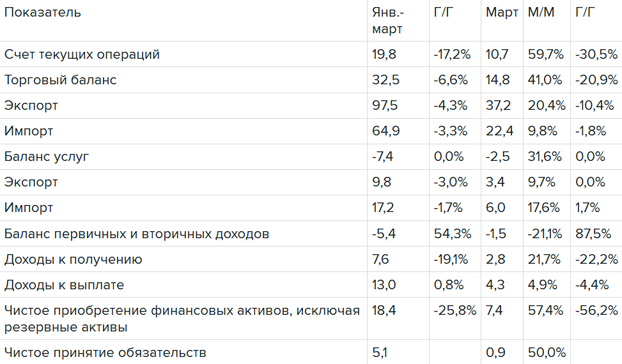Click the 50,0% cell in the last row
Image resolution: width=622 pixels, height=364 pixels.
(x=546, y=352)
